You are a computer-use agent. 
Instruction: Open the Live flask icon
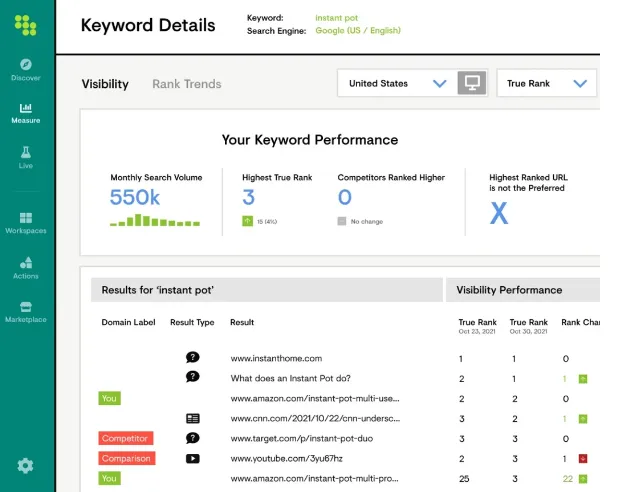click(x=26, y=157)
